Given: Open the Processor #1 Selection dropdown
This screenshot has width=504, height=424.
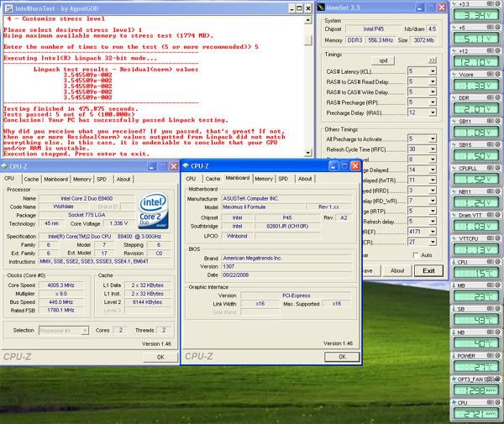Looking at the screenshot, I should pos(85,330).
